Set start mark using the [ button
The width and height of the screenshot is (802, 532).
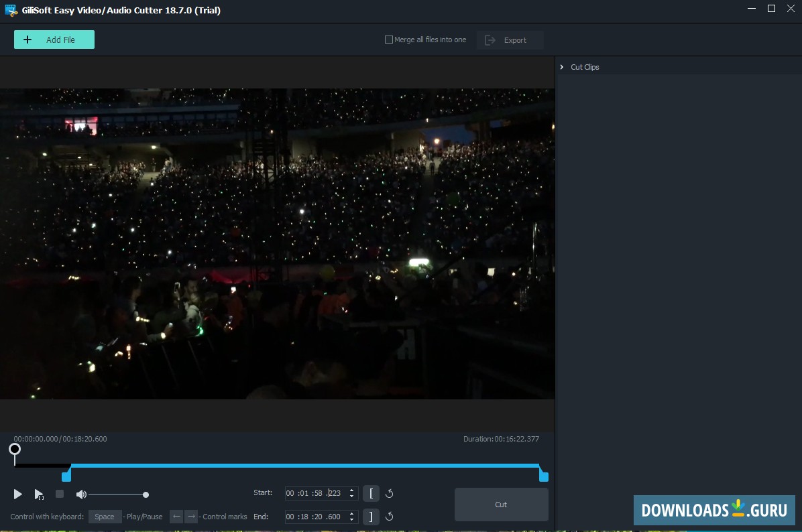(x=371, y=493)
